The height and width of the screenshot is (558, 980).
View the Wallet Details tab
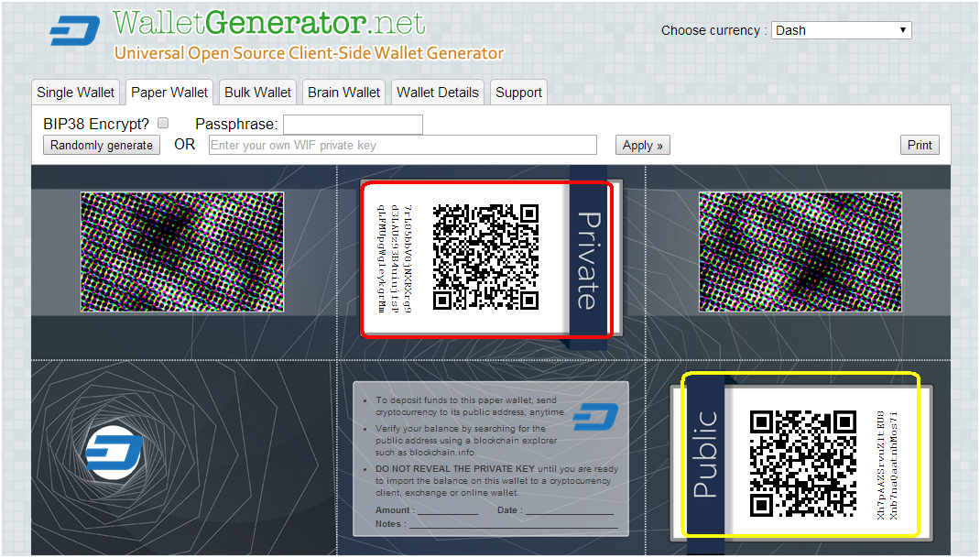[x=438, y=93]
